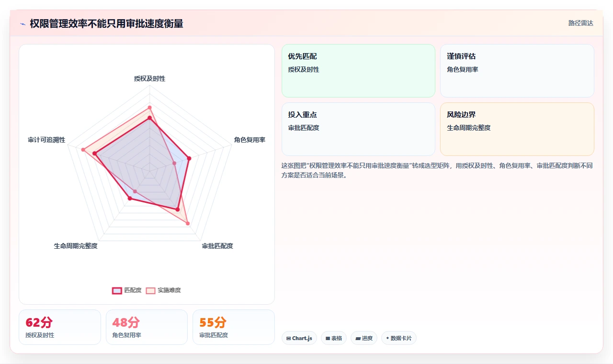Click the 生命周期完整度 radar axis label
Viewport: 613px width, 364px height.
(76, 246)
